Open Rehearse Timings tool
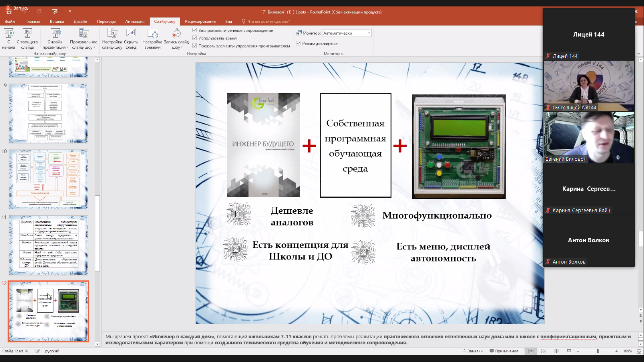 (x=152, y=39)
